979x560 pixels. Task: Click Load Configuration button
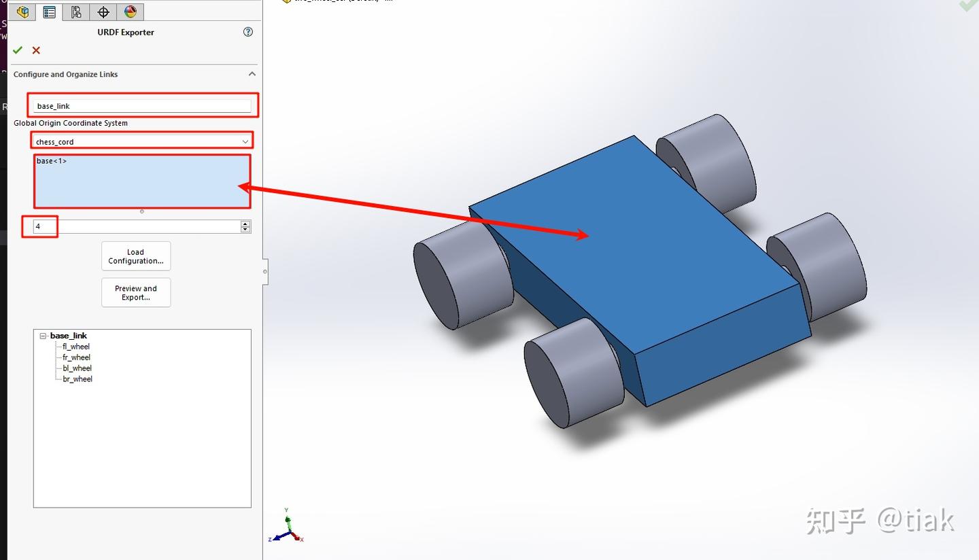pyautogui.click(x=136, y=256)
